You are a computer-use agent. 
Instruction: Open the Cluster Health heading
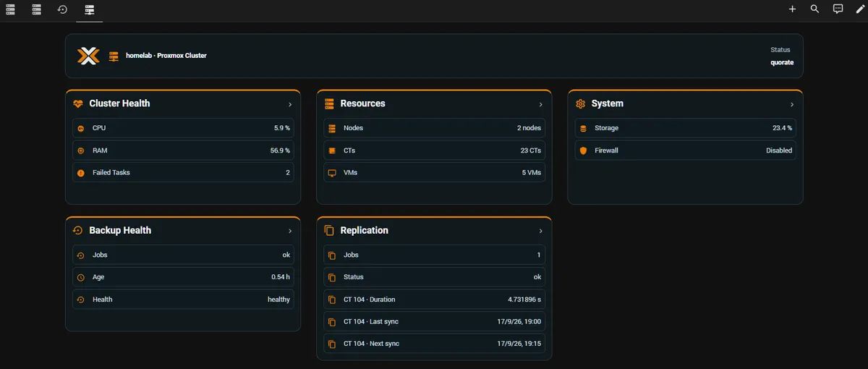point(120,103)
